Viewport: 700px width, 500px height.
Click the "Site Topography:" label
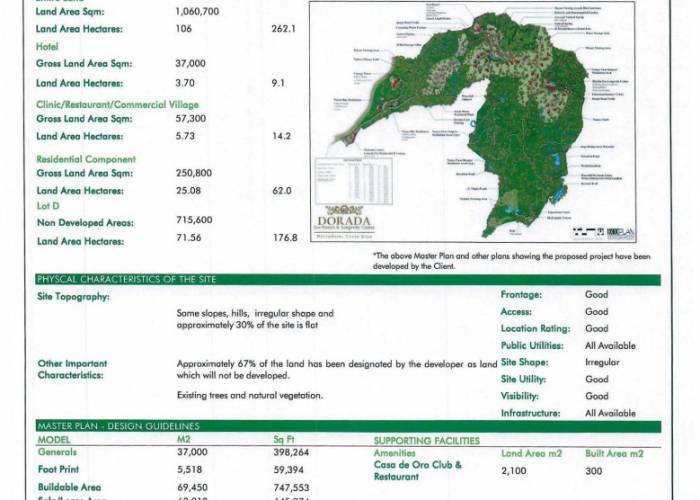73,297
